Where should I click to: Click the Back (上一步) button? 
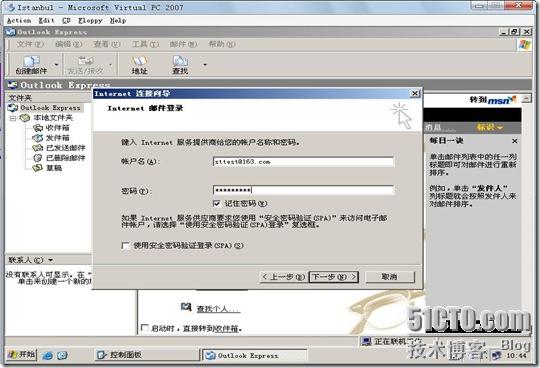point(283,277)
